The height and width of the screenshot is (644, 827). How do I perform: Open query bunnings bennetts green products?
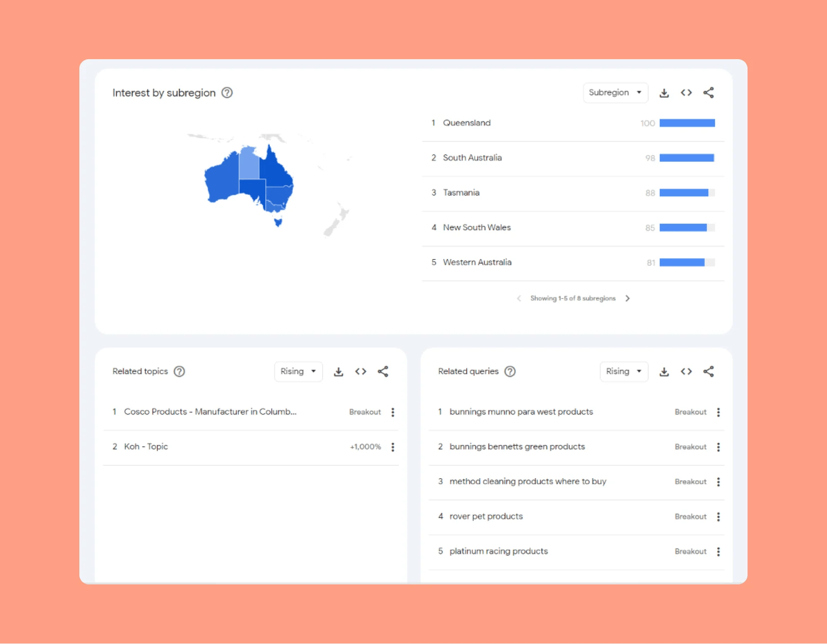pos(517,447)
